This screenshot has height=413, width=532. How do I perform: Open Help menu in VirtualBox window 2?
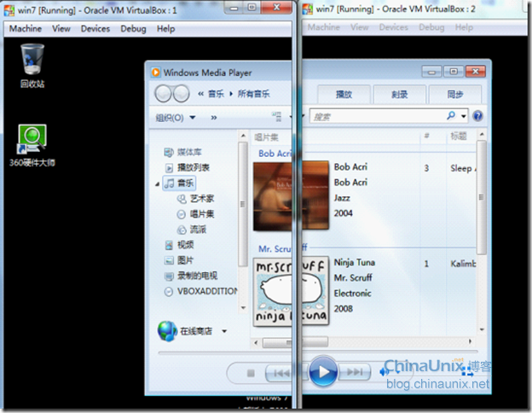(x=464, y=27)
